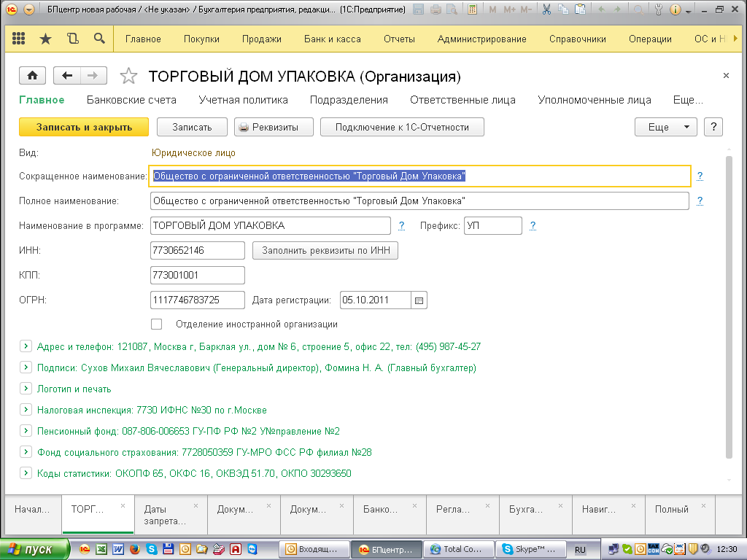Screen dimensions: 747x560
Task: Expand the 'Коды статистики' section
Action: (x=26, y=473)
